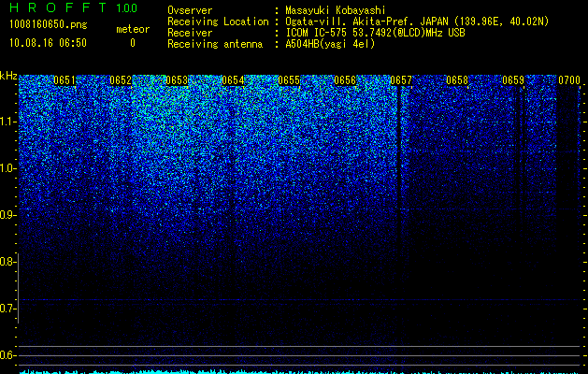Click the 0.7 kHz axis label
Screen dimensions: 588x374
pos(7,309)
